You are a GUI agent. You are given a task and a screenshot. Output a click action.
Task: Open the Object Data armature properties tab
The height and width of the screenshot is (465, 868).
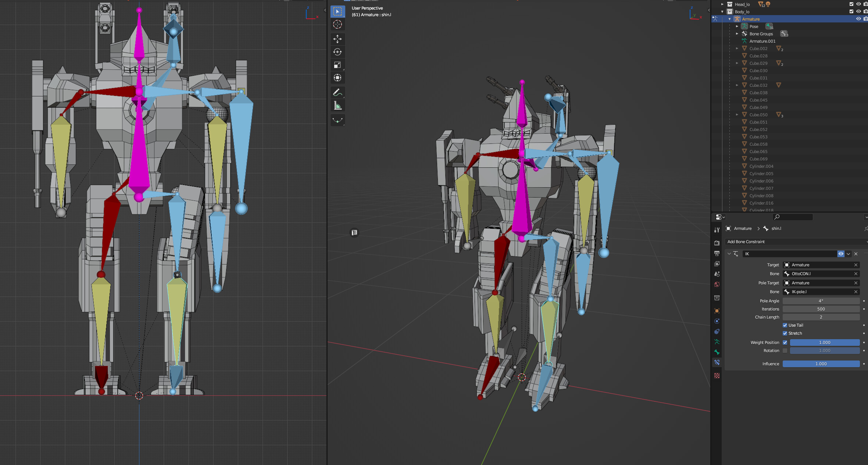717,342
